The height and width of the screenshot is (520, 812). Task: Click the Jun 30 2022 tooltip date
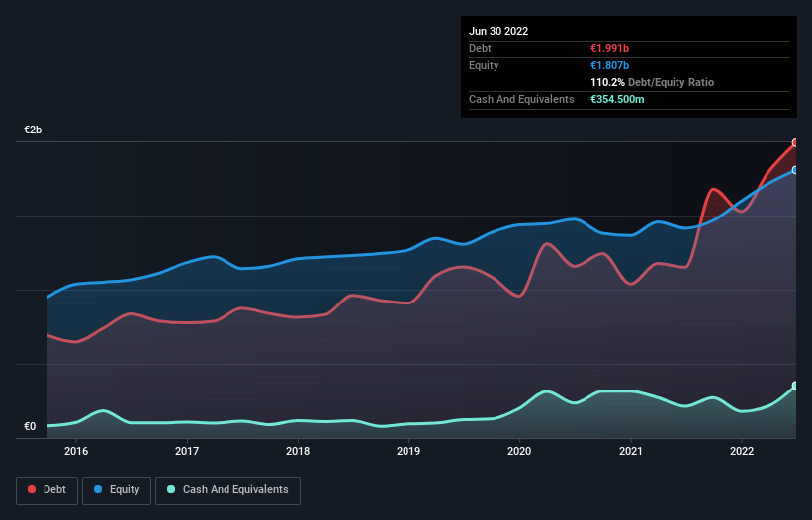coord(498,31)
